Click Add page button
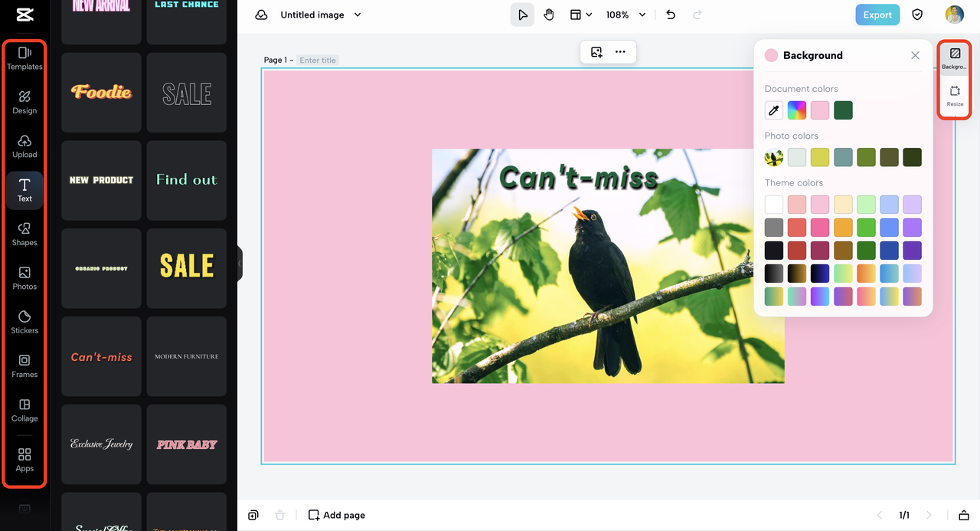Viewport: 980px width, 531px height. click(x=337, y=515)
